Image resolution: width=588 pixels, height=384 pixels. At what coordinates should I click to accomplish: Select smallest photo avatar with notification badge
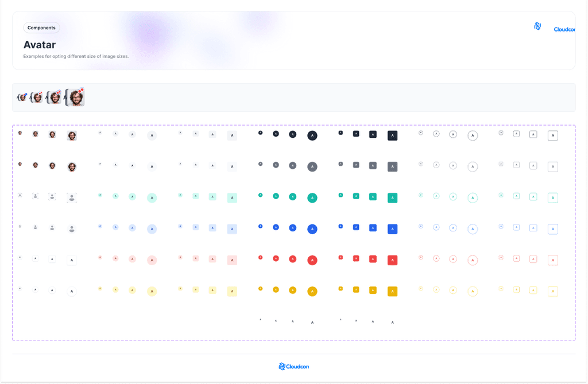(x=22, y=98)
